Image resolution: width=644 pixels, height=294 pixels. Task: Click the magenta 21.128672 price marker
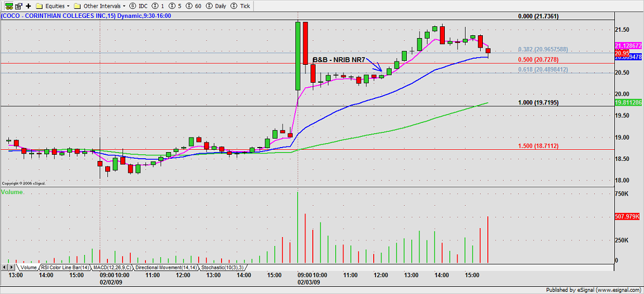pos(629,45)
